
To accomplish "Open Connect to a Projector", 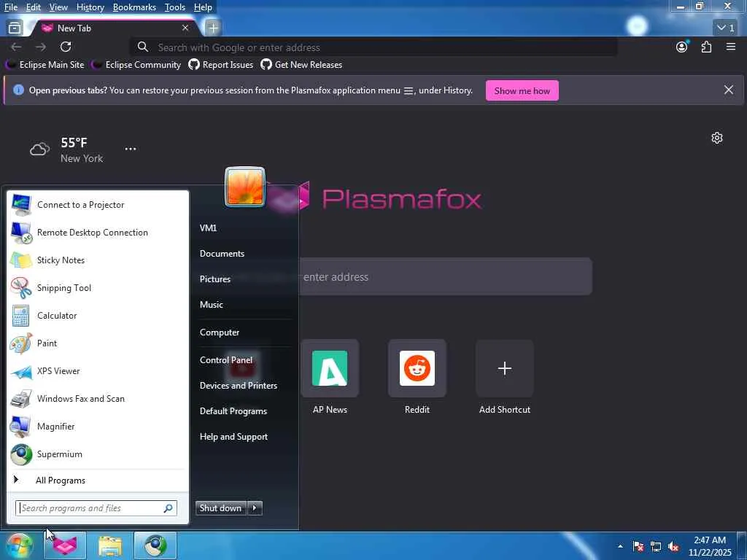I will (x=98, y=205).
